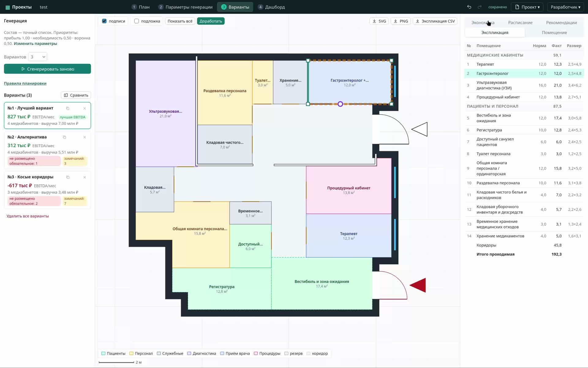Click the redo arrow icon
Image resolution: width=588 pixels, height=368 pixels.
(480, 7)
